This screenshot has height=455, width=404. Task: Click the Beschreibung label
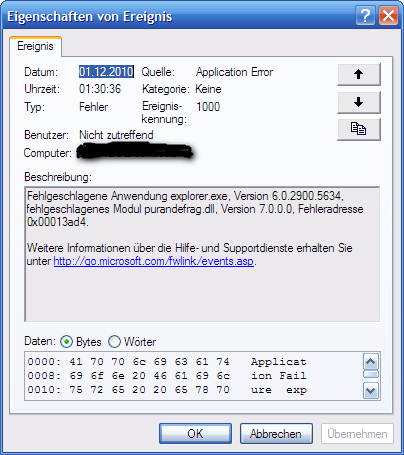pyautogui.click(x=58, y=177)
